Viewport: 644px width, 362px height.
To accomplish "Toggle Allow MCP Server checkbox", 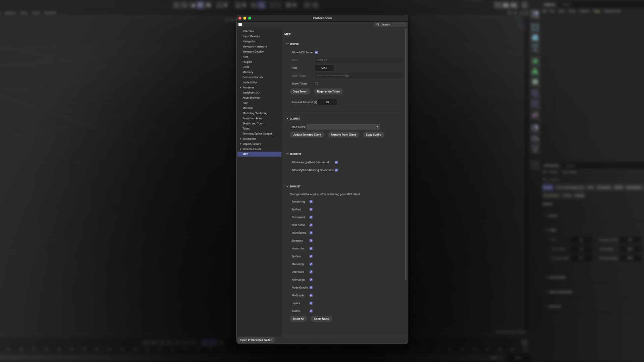I will 316,52.
